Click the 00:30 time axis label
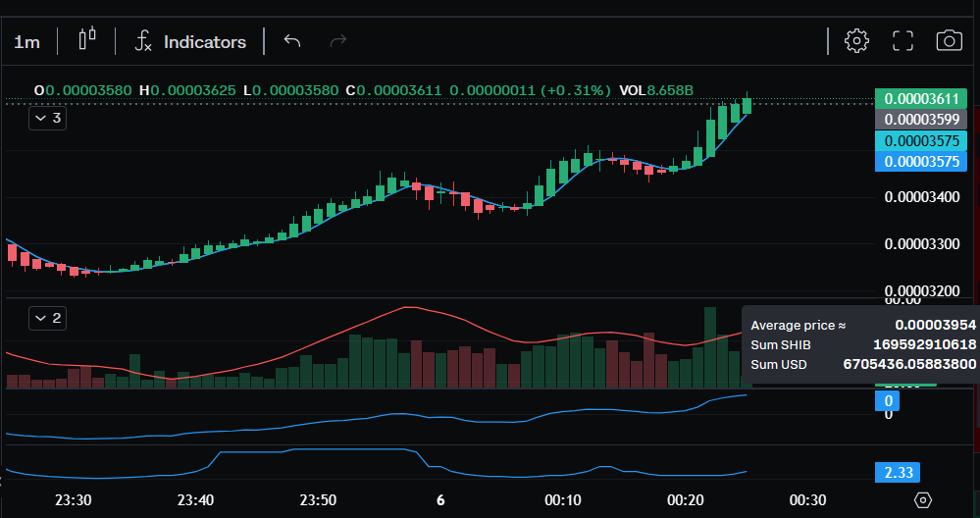Image resolution: width=980 pixels, height=518 pixels. click(807, 500)
